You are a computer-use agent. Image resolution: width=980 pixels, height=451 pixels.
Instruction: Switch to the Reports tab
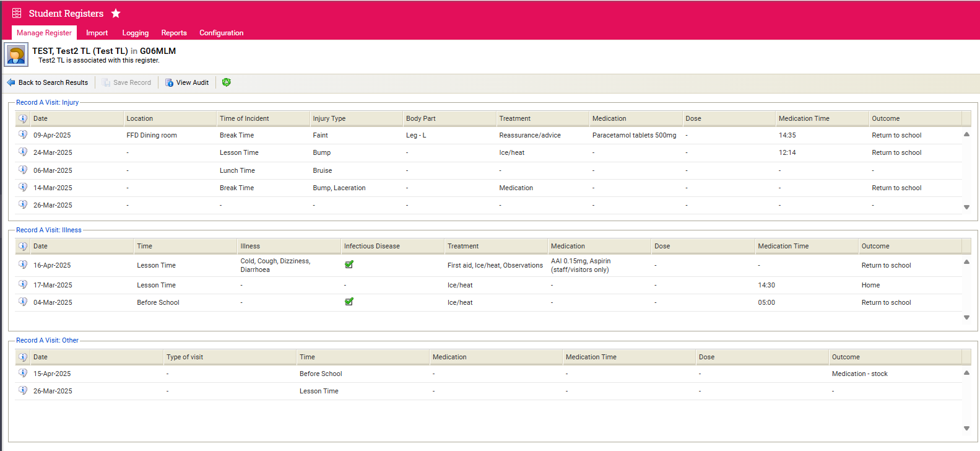[174, 33]
